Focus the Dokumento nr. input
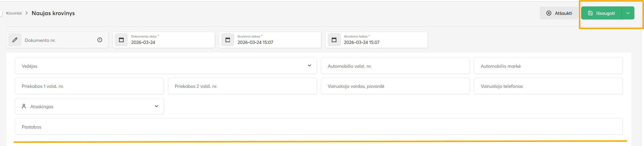 (58, 40)
